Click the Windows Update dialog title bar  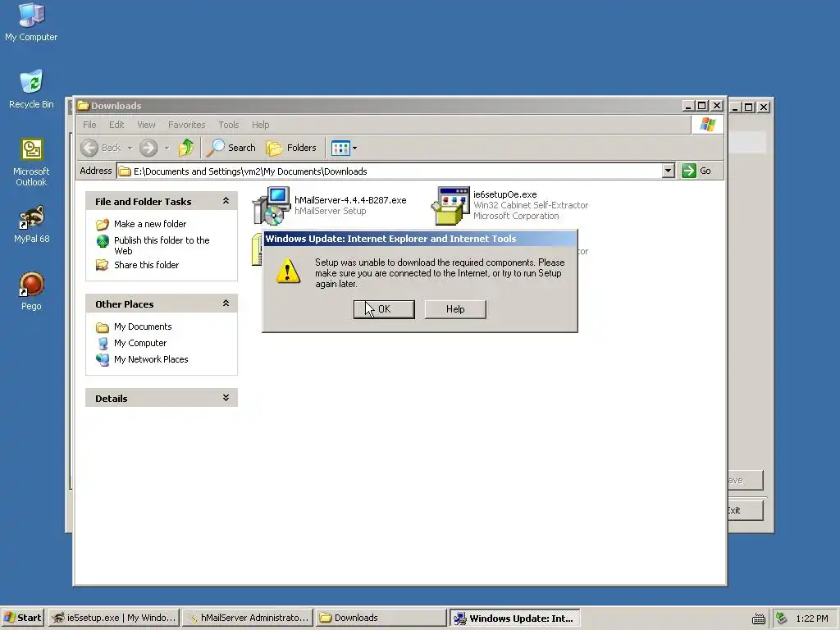click(420, 239)
